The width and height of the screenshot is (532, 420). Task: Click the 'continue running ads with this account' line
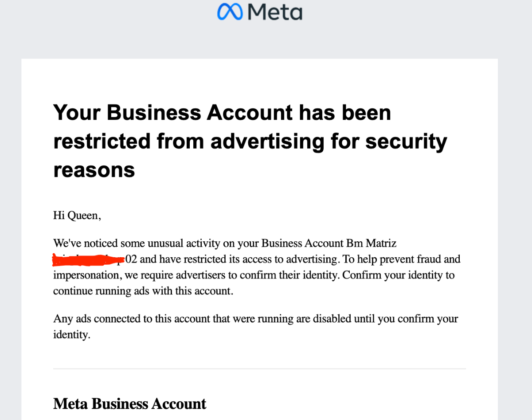(x=142, y=291)
